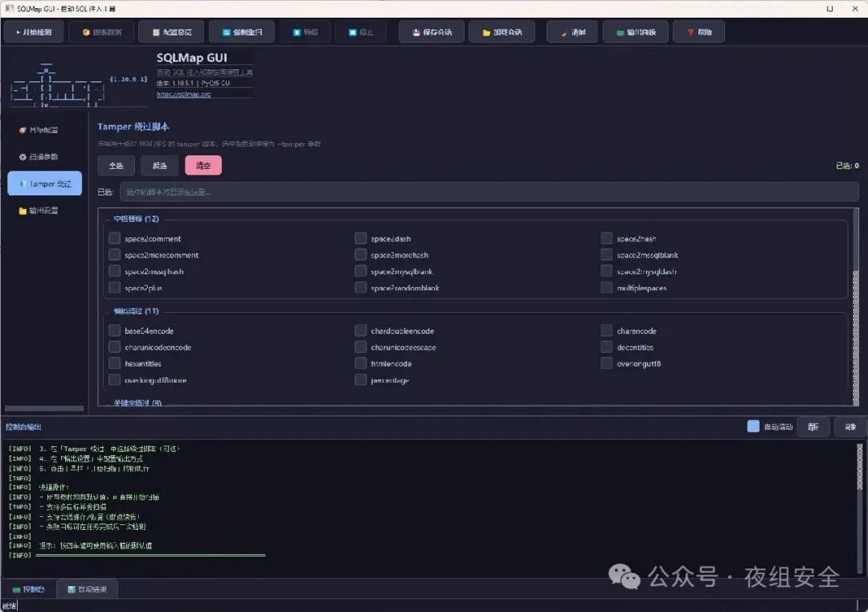The width and height of the screenshot is (868, 612).
Task: Click the selected count label '已选: 0'
Action: coord(847,166)
